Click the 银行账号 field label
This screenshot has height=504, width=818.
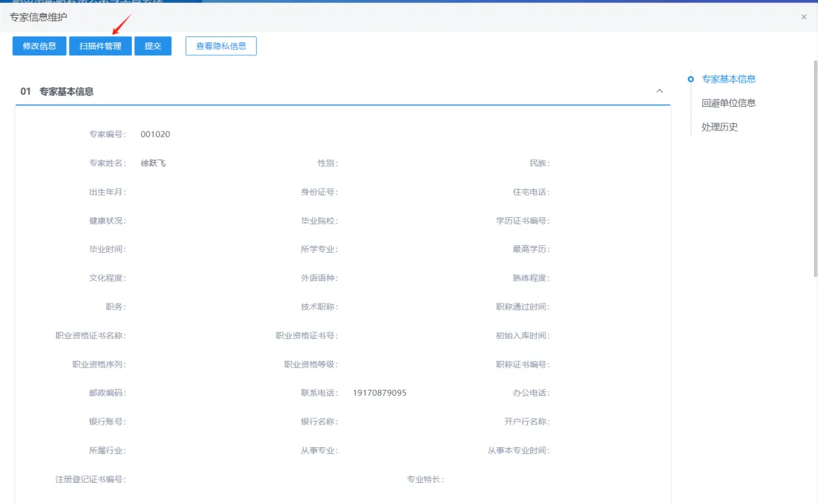[107, 422]
